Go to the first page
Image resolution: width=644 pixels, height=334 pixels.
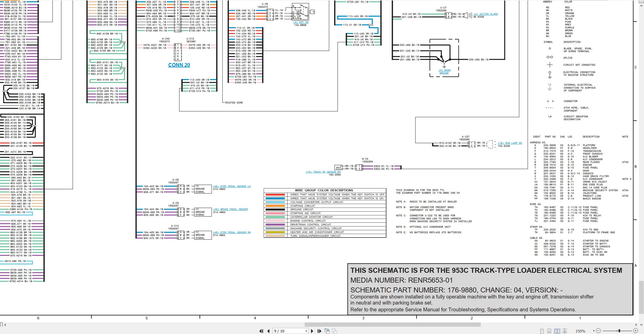(261, 331)
